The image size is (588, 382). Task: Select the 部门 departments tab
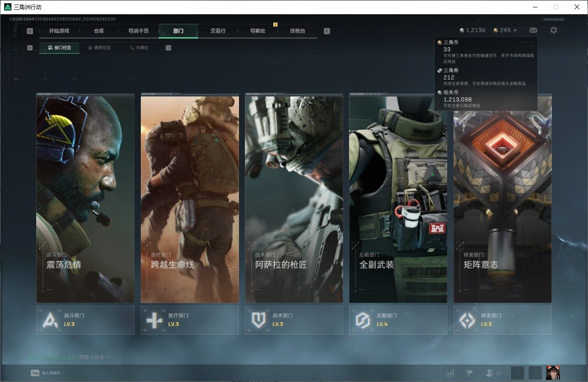click(x=178, y=31)
